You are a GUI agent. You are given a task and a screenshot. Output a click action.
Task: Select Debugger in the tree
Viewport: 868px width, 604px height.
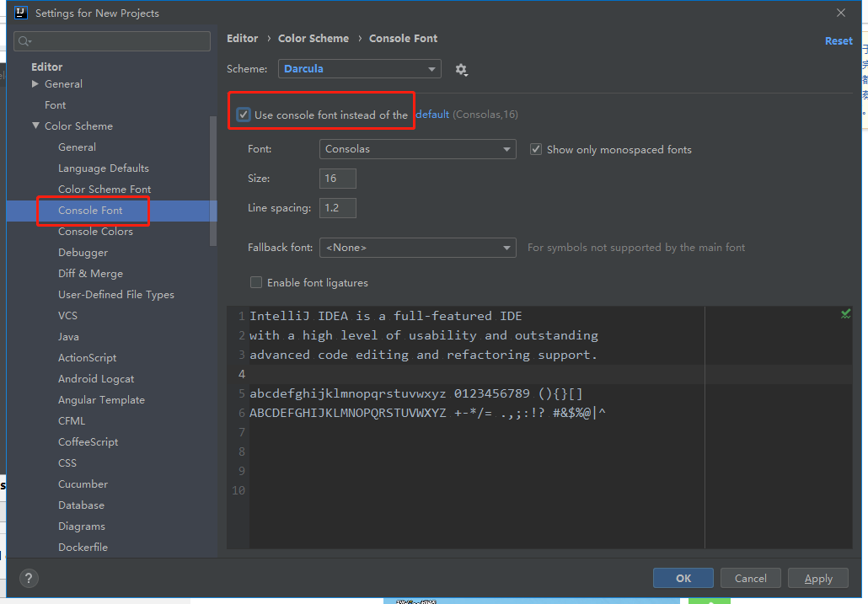(83, 252)
